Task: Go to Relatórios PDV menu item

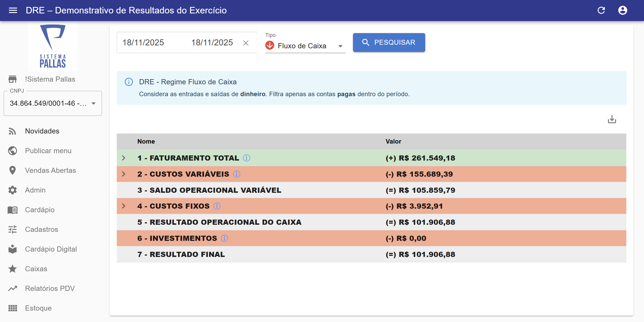Action: 49,288
